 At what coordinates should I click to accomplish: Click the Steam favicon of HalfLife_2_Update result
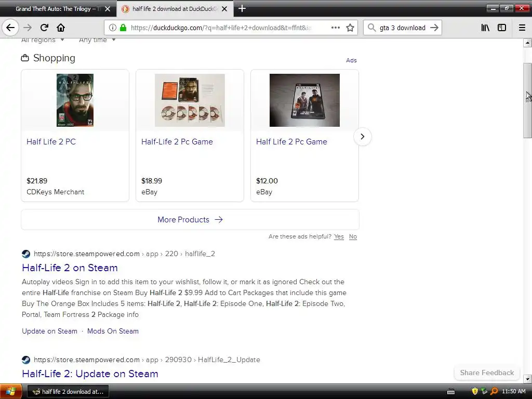[26, 360]
